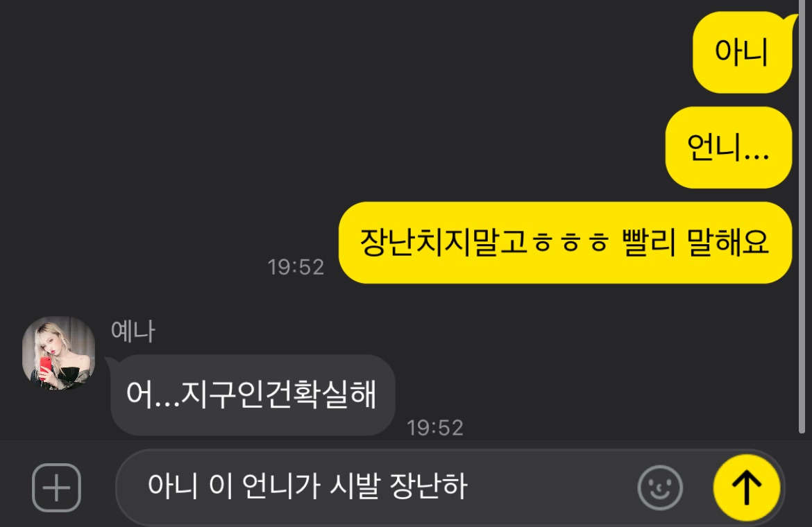The image size is (812, 527).
Task: Open the emoticon picker smiley icon
Action: [660, 487]
